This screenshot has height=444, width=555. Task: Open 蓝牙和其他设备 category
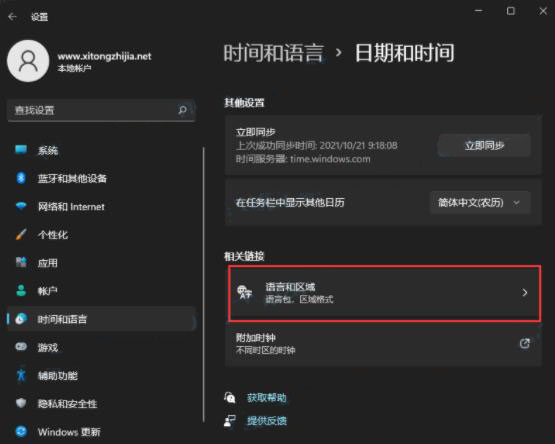(x=101, y=178)
